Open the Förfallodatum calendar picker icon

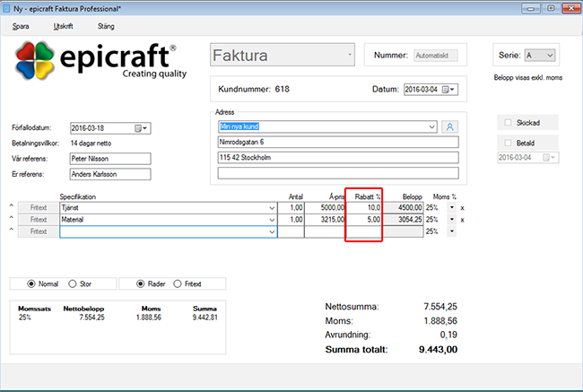pyautogui.click(x=141, y=128)
